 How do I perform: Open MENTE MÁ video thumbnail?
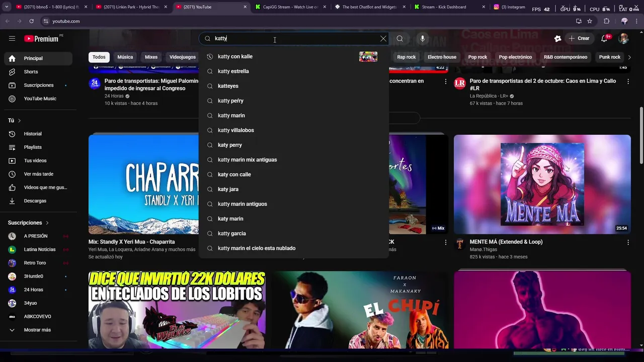(x=542, y=184)
